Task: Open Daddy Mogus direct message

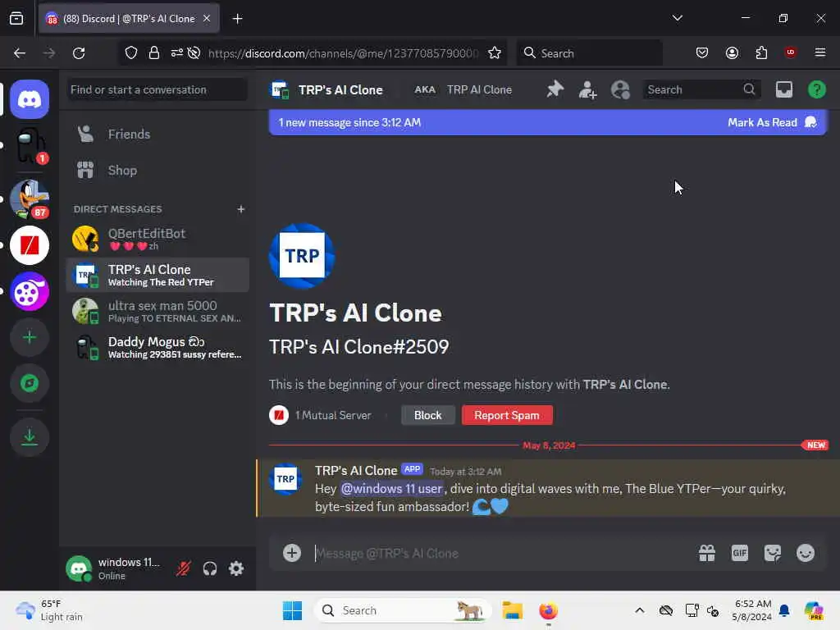Action: click(x=157, y=347)
